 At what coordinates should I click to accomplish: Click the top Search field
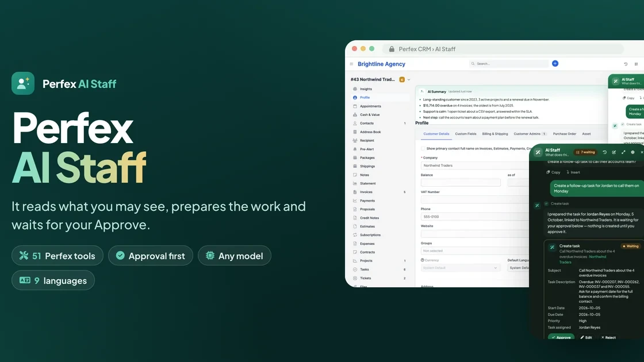point(509,64)
